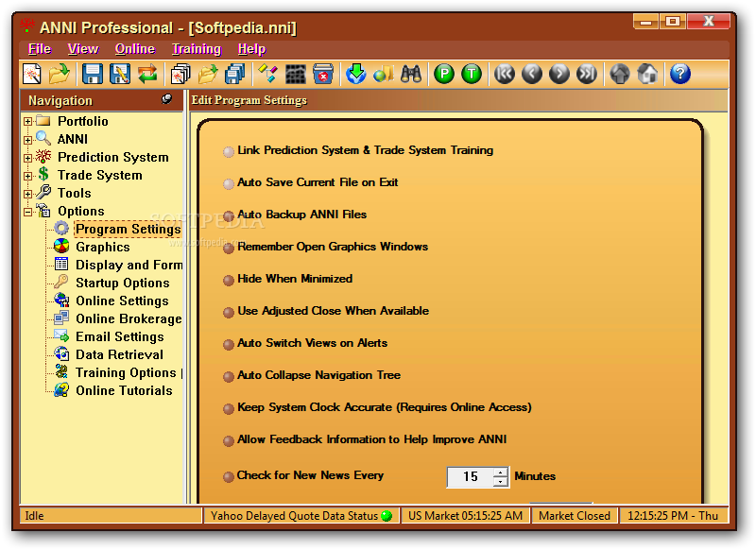The height and width of the screenshot is (550, 756).
Task: Open Data Retrieval in navigation tree
Action: (x=119, y=354)
